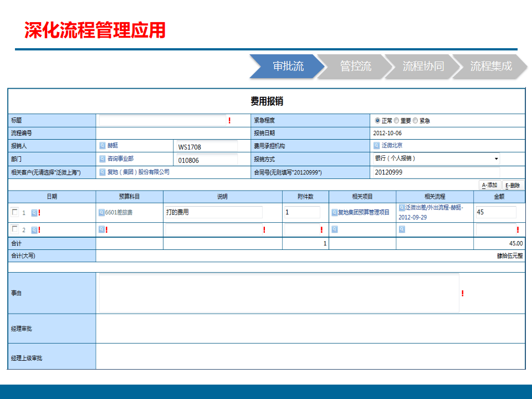Image resolution: width=532 pixels, height=399 pixels.
Task: Click the 标题 title input field
Action: (162, 120)
